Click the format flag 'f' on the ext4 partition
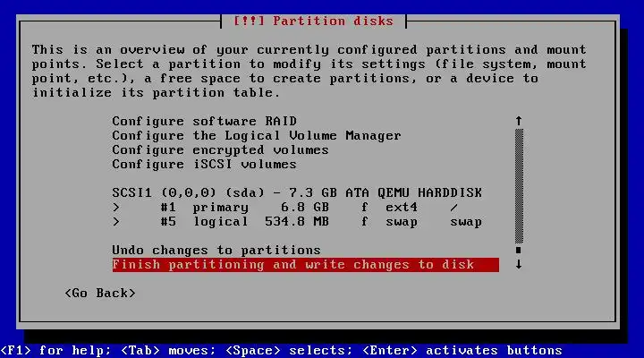Screen dimensions: 644x358 [x=364, y=207]
